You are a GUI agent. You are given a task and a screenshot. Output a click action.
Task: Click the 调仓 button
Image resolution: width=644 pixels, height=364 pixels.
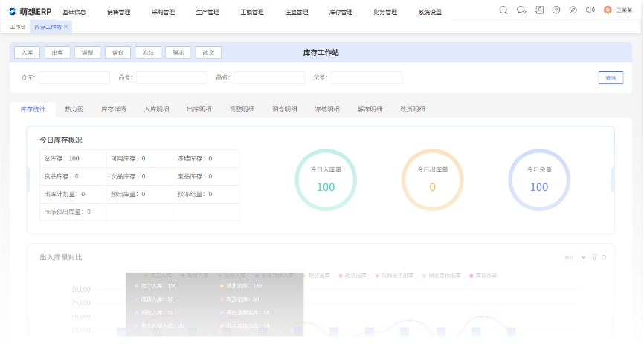coord(118,53)
